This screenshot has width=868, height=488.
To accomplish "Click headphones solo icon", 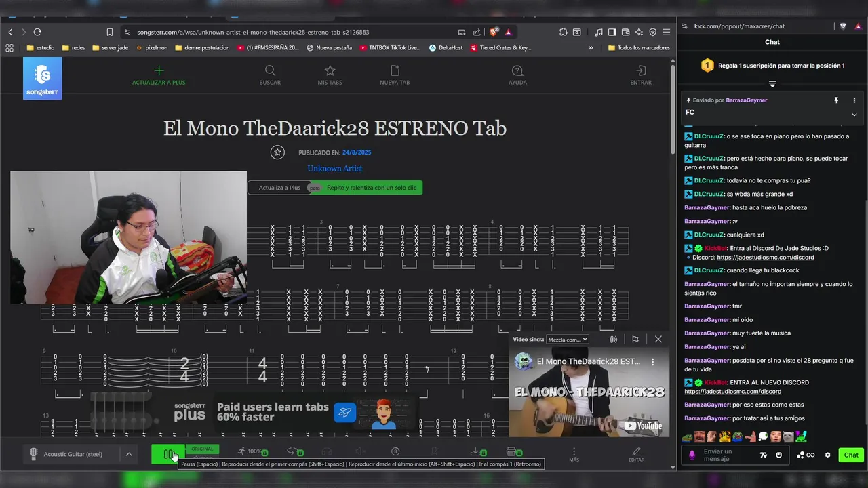I will pos(326,451).
